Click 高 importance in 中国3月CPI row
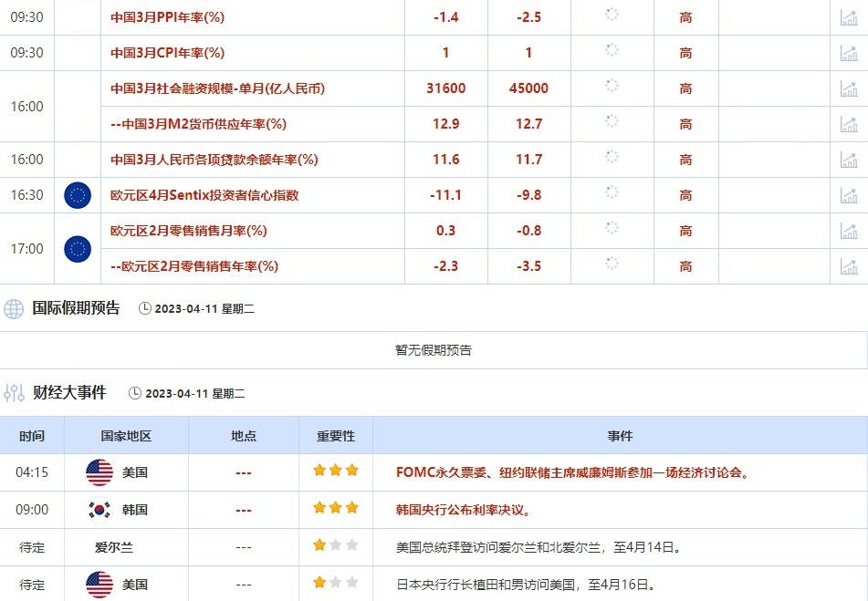Image resolution: width=868 pixels, height=601 pixels. (685, 53)
